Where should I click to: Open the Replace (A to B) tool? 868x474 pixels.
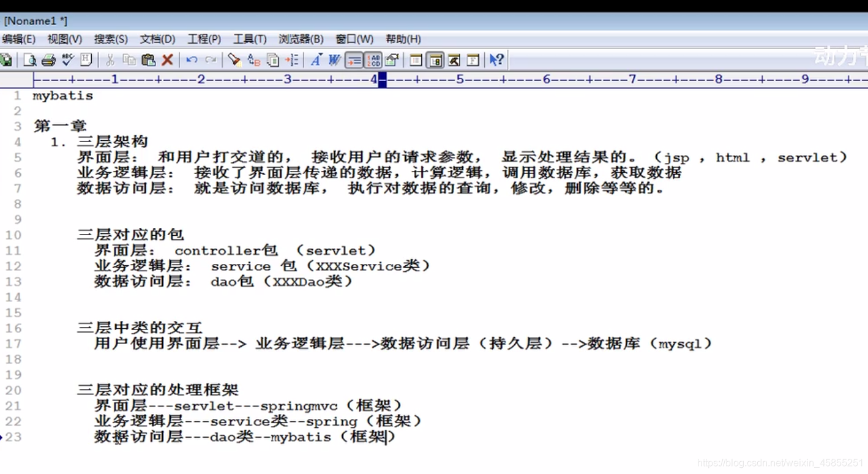(x=253, y=60)
